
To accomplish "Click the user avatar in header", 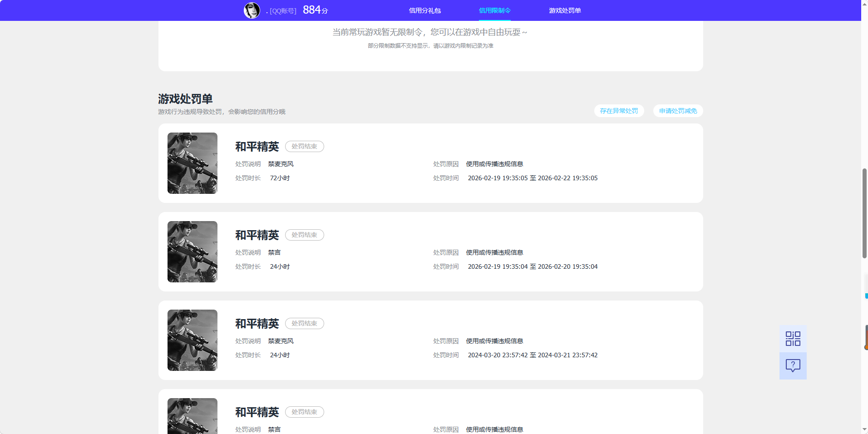I will [252, 10].
